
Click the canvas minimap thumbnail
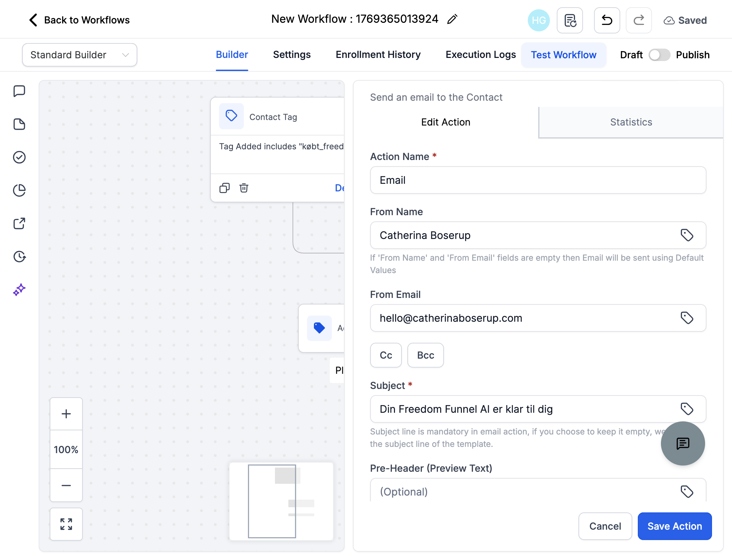[281, 501]
